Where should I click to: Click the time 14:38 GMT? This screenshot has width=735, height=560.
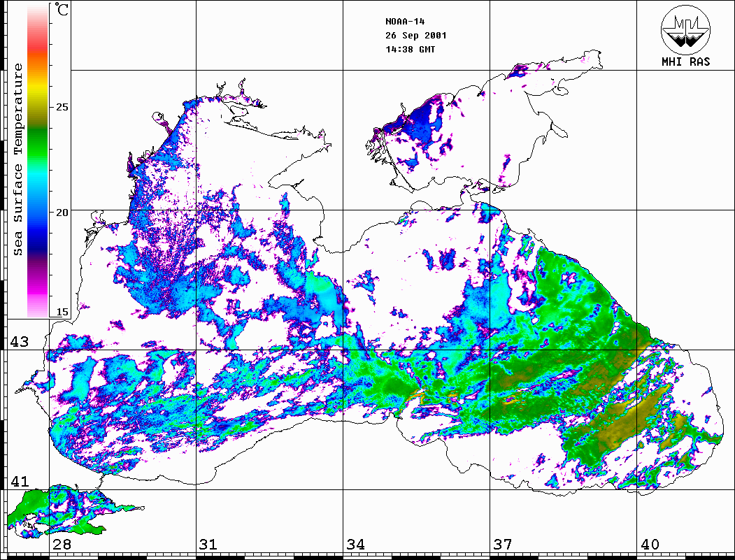[x=410, y=49]
